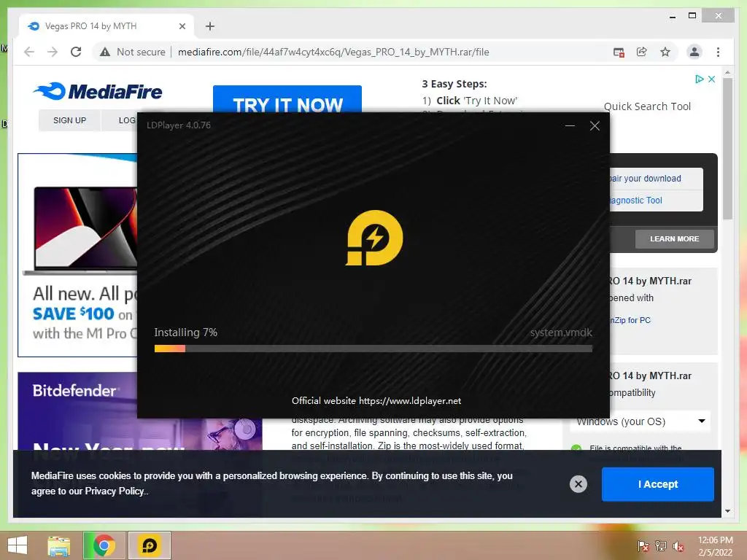Close the ad with the X icon
This screenshot has height=560, width=747.
(x=711, y=79)
